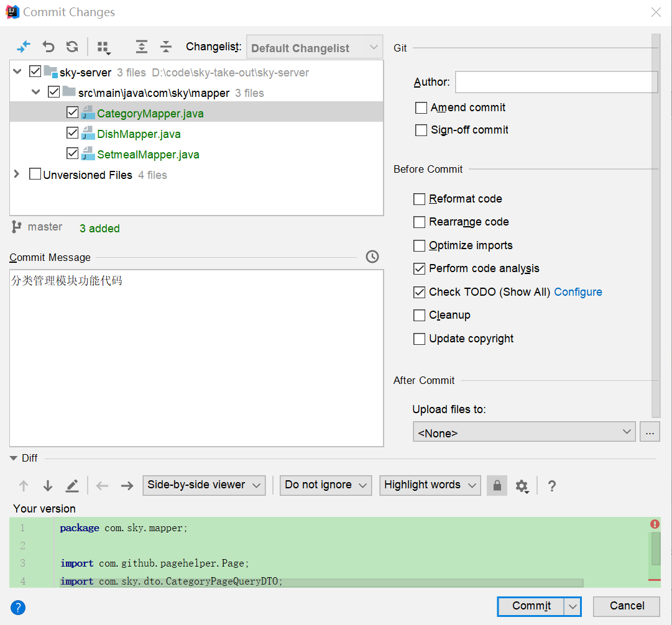
Task: Click the Show Diff arrows icon
Action: 24,47
